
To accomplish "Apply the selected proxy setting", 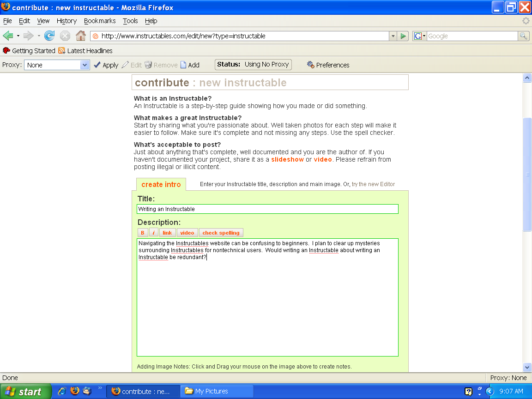I will 106,65.
